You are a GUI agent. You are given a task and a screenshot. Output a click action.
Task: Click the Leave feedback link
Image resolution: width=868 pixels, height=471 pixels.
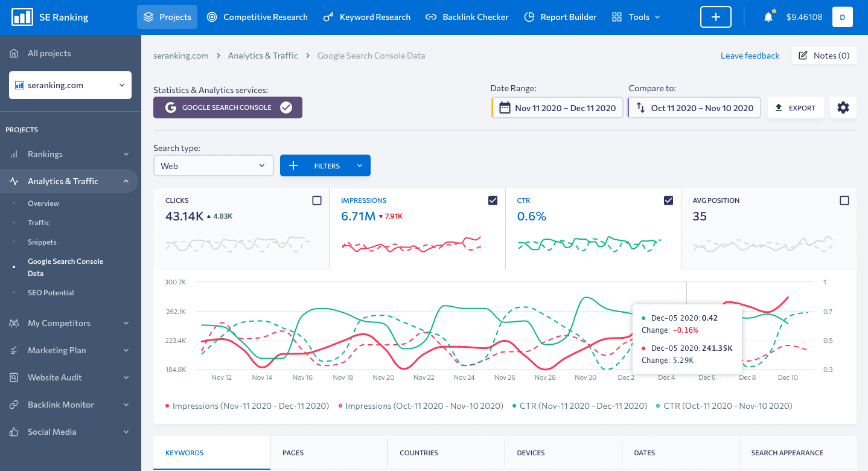(x=750, y=56)
